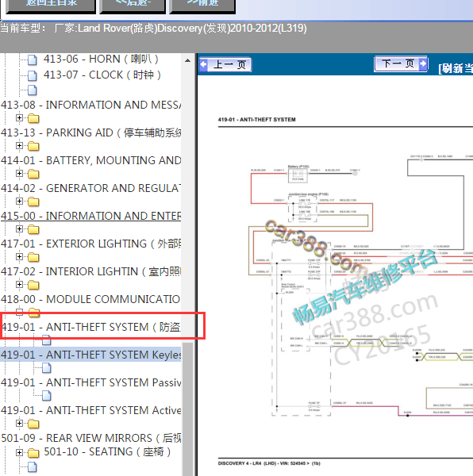The image size is (473, 476).
Task: Expand the node preceding 413-13 PARKING AID
Action: (x=19, y=117)
